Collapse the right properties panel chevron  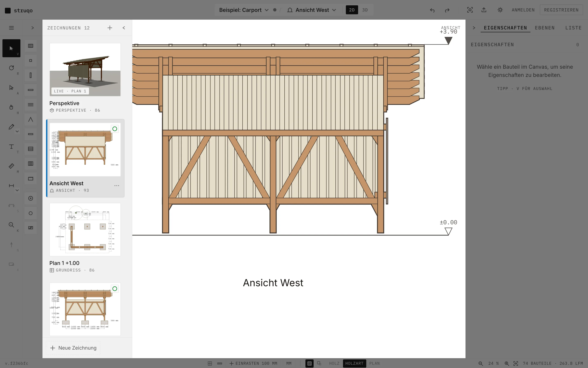474,28
